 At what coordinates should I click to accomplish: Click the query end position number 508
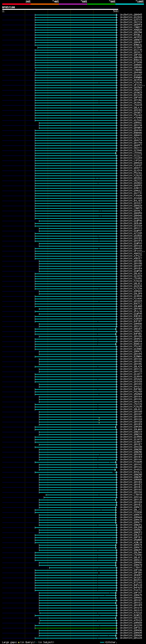[115, 11]
